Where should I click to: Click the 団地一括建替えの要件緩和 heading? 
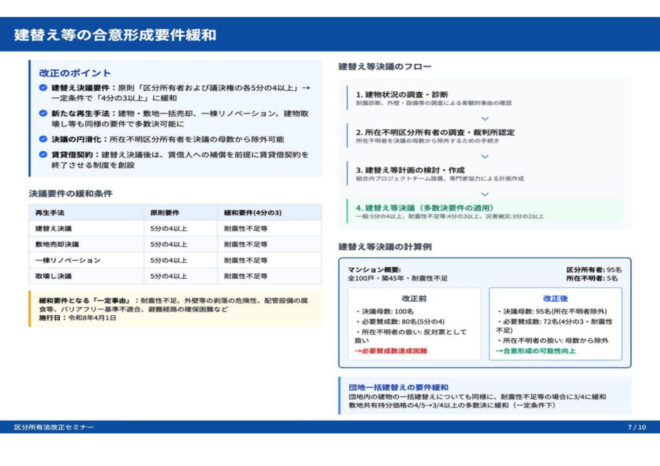tap(398, 387)
